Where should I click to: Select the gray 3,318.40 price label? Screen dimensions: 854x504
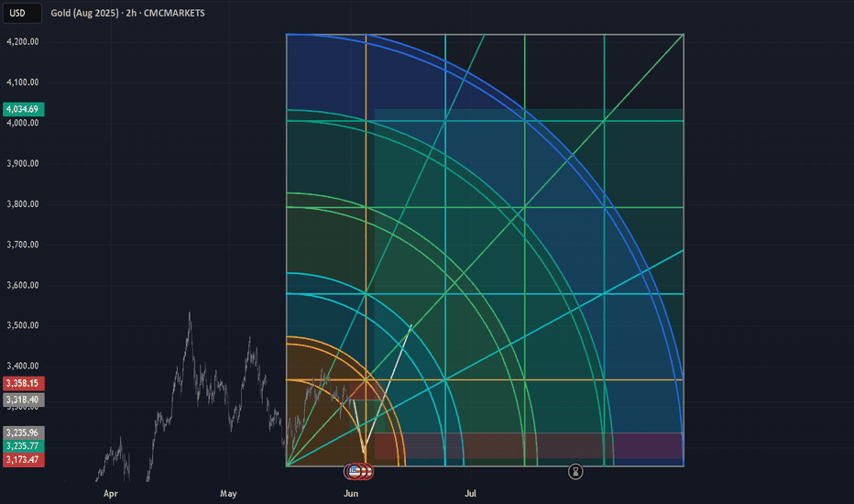[23, 400]
